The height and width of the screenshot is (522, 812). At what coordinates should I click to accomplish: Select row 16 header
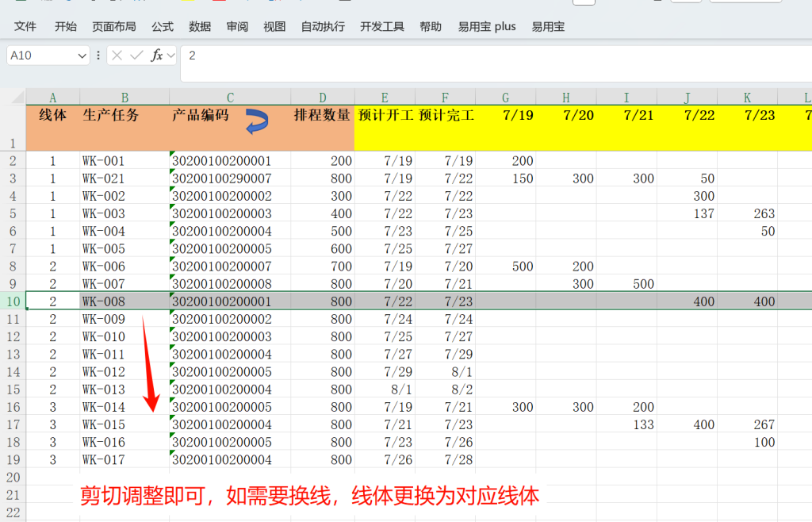[x=13, y=407]
